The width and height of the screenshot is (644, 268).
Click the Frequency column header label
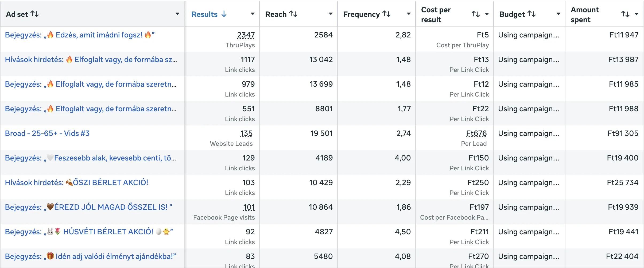click(x=361, y=14)
